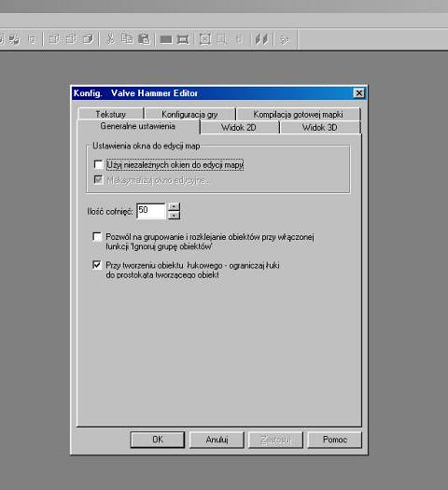Uncheck 'Przy tworzeniu obiektu łukowego' checkbox
Viewport: 448px width, 490px height.
point(97,265)
